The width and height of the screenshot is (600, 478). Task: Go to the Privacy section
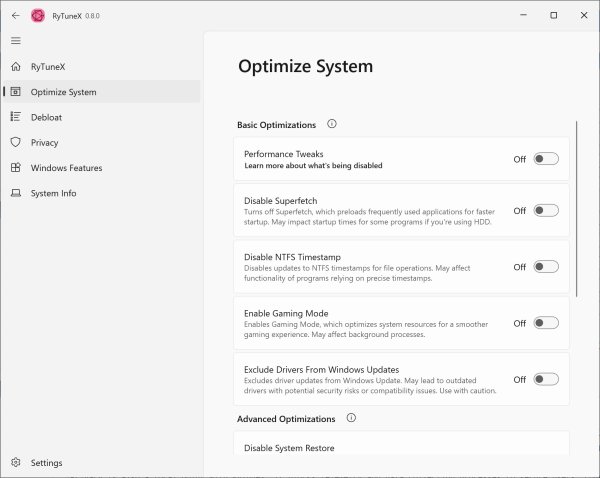[44, 143]
